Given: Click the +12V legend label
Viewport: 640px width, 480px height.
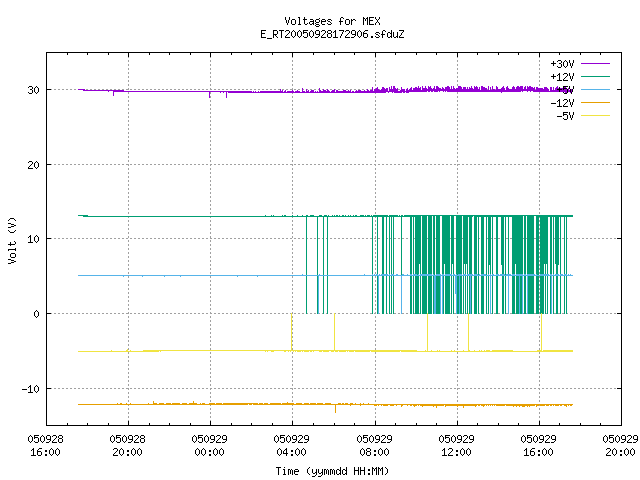Looking at the screenshot, I should pos(562,77).
